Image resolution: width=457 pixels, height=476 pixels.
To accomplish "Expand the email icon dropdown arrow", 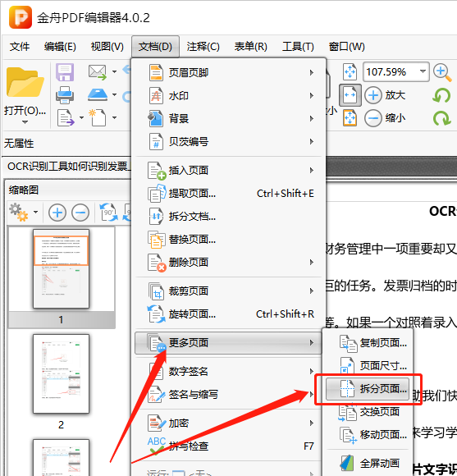I will 114,71.
